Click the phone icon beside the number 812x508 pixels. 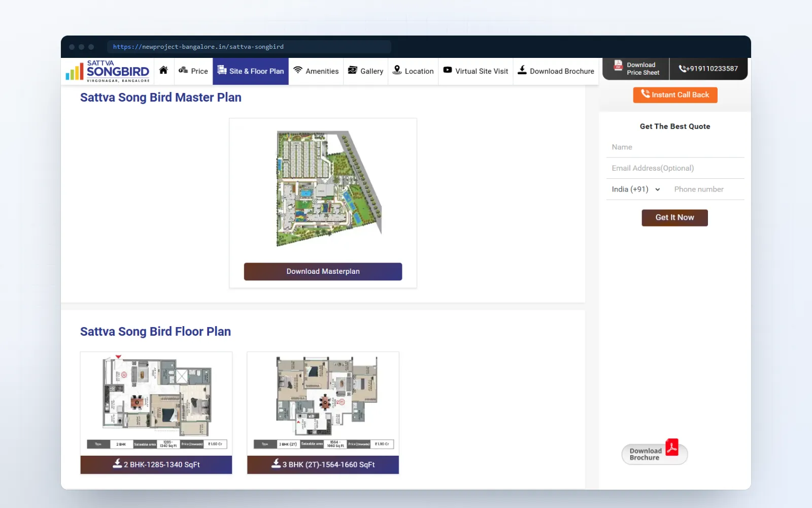683,69
